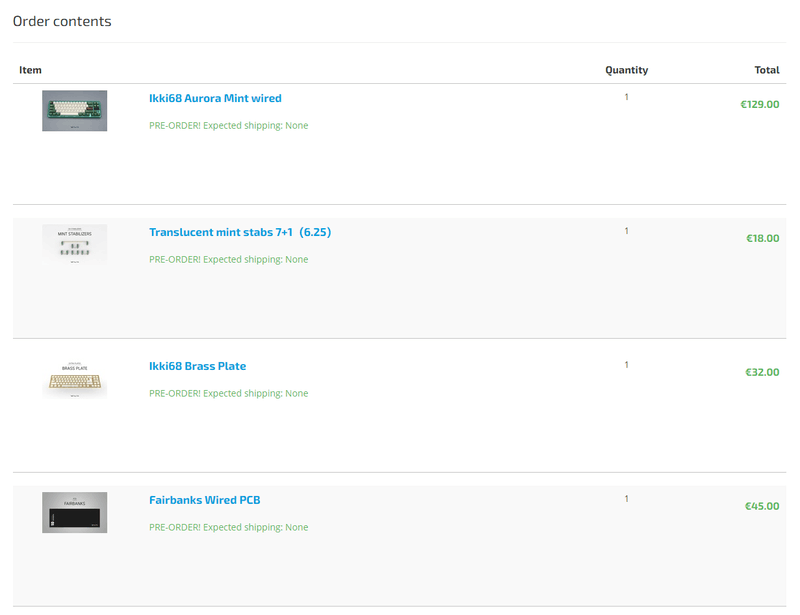Click the €45.00 Fairbanks PCB total

click(761, 506)
